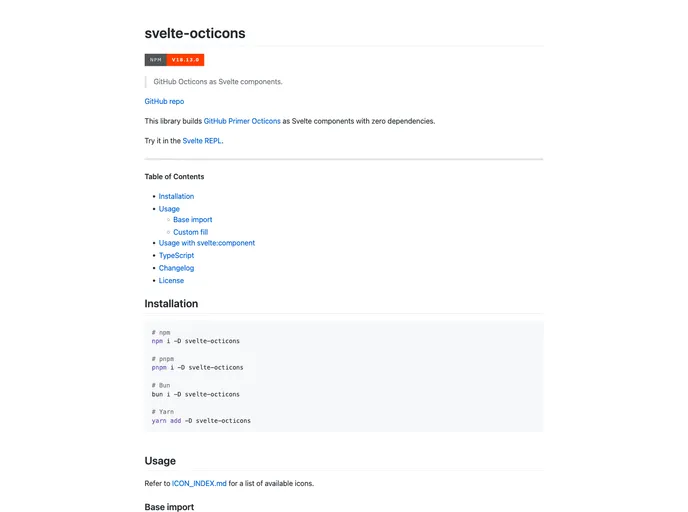This screenshot has width=688, height=512.
Task: Click the Installation section heading
Action: point(171,304)
